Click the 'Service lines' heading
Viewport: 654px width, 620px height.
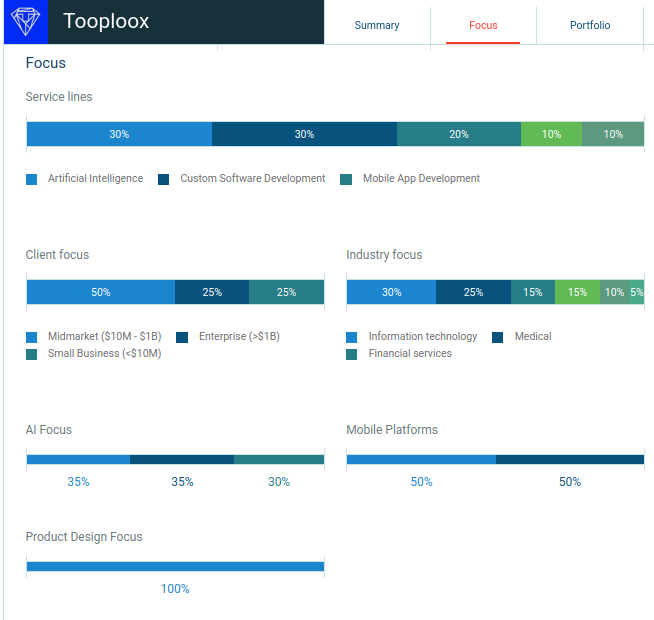coord(59,96)
